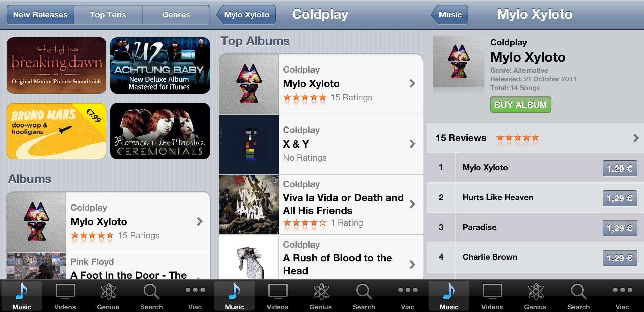Open Bruno Mars doo-wop & hooligans banner
This screenshot has width=644, height=312.
[57, 131]
